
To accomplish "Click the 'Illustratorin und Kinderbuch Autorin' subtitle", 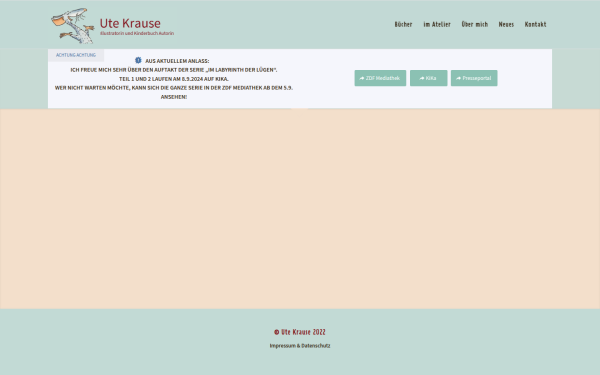I will click(x=137, y=34).
